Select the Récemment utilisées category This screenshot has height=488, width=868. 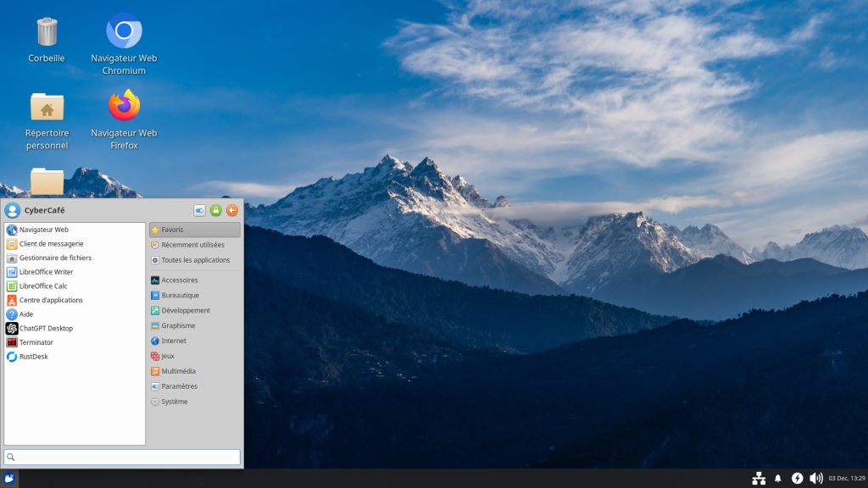[x=192, y=245]
